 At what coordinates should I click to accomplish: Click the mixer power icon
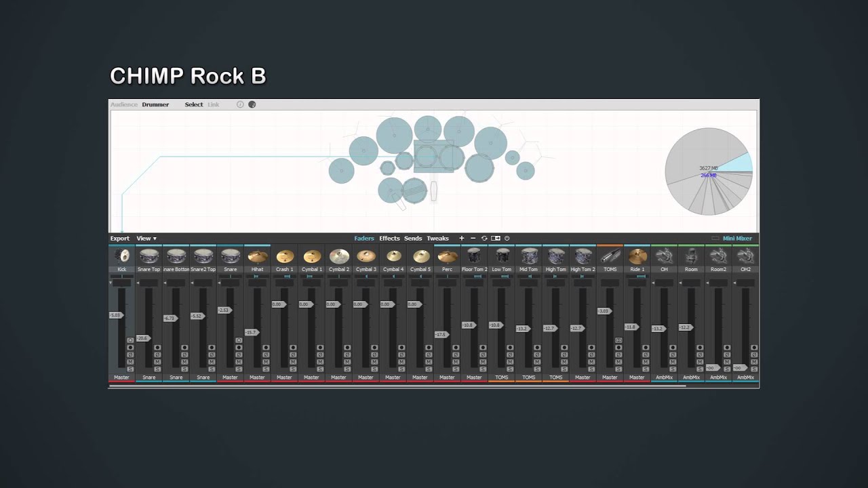point(507,238)
